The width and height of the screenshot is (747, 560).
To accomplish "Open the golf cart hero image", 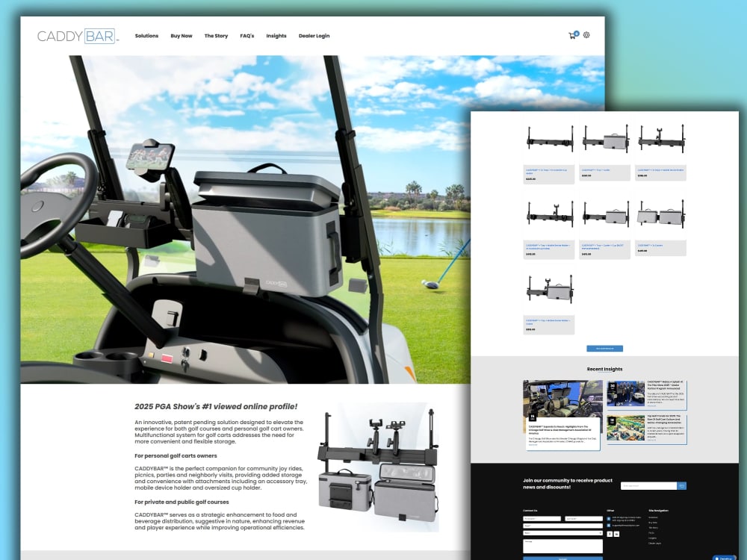I will click(x=245, y=220).
